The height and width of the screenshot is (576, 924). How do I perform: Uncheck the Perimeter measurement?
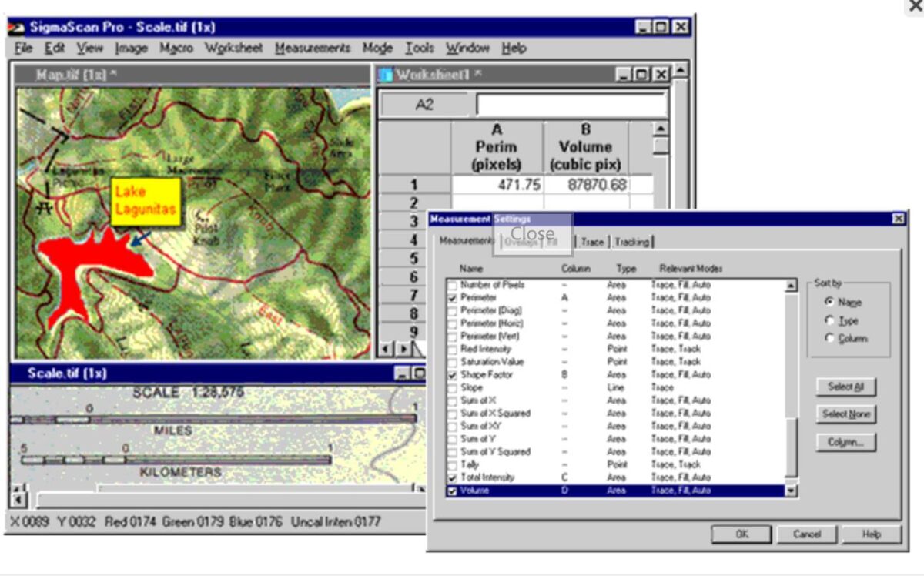point(452,297)
